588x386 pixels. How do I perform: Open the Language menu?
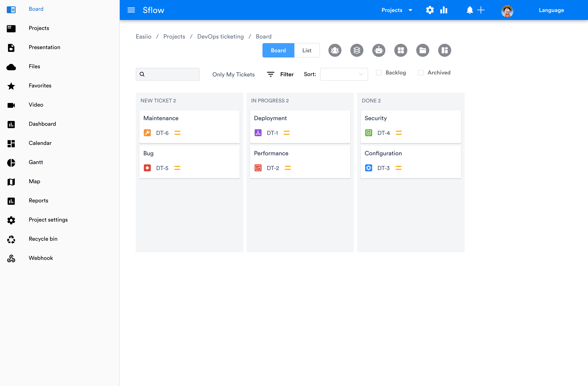551,10
